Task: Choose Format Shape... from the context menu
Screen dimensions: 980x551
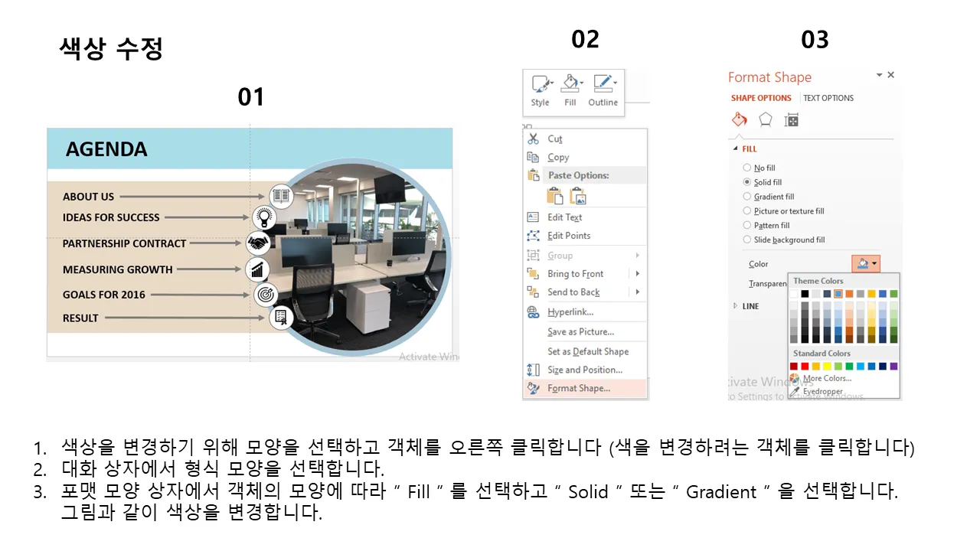Action: pos(579,388)
